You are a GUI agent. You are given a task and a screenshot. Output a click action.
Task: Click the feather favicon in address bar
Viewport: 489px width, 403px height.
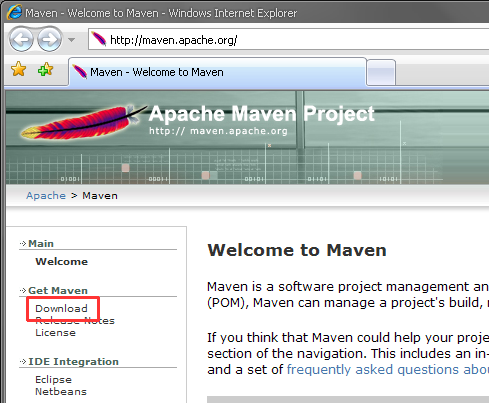(x=98, y=39)
